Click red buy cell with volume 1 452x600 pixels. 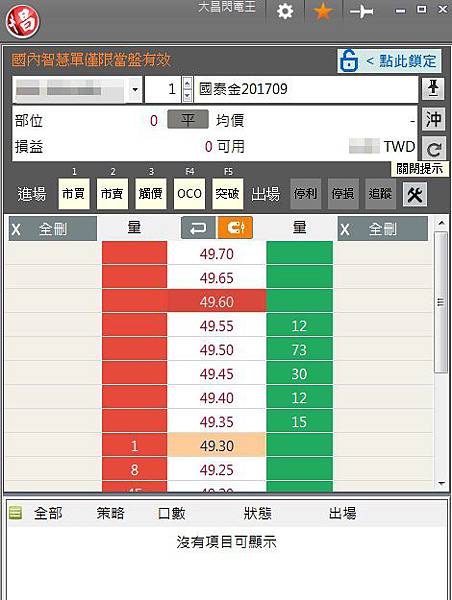coord(134,445)
